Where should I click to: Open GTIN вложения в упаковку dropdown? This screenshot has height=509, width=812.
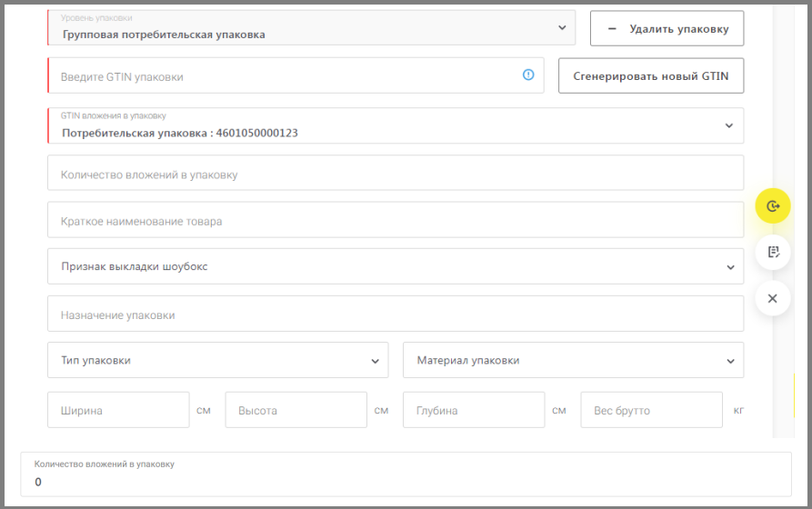[x=396, y=125]
